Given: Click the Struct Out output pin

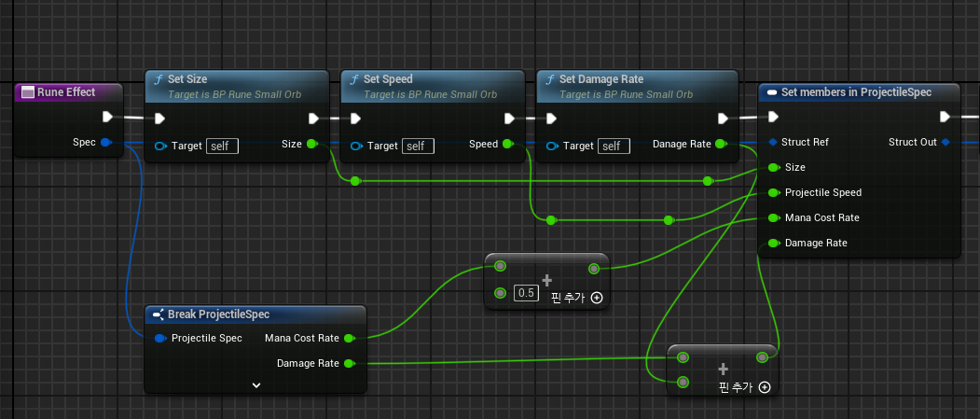Looking at the screenshot, I should [x=945, y=143].
